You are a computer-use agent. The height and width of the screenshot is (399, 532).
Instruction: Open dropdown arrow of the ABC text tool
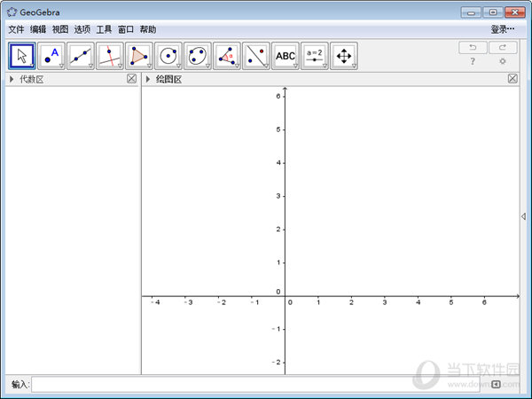coord(296,66)
